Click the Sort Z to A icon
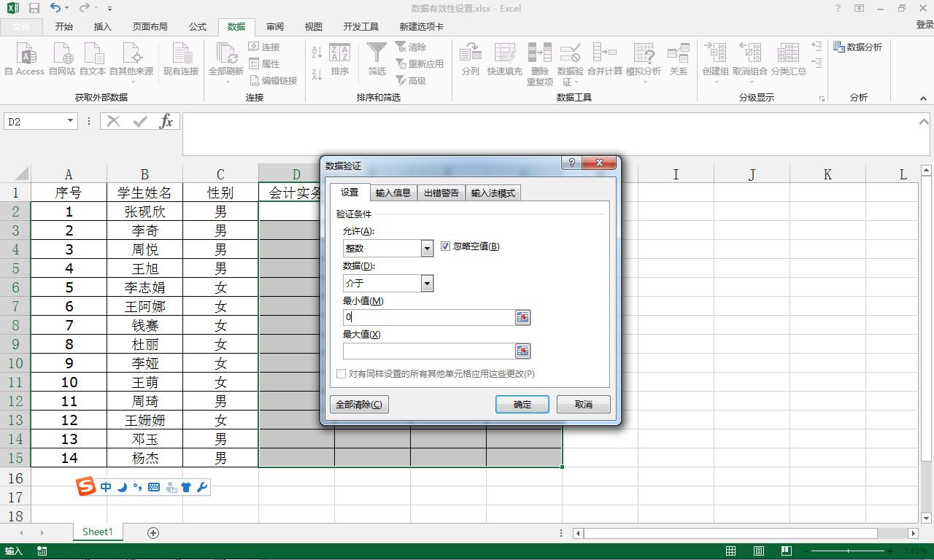 tap(317, 74)
